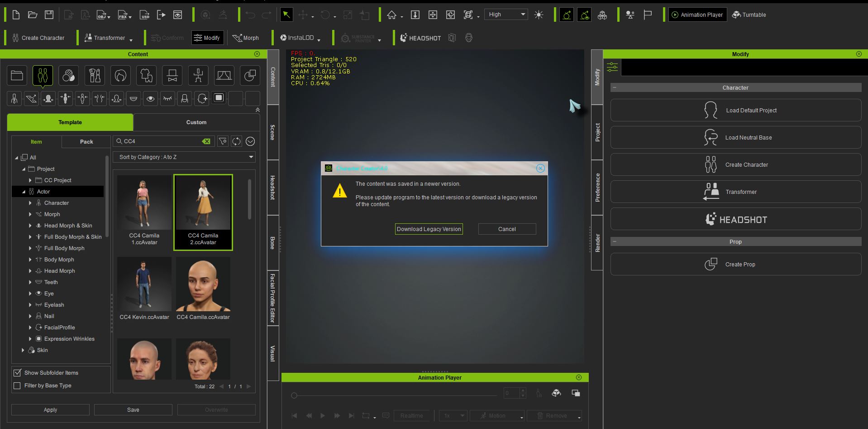Select Head Morph & Skin tree item

point(68,226)
